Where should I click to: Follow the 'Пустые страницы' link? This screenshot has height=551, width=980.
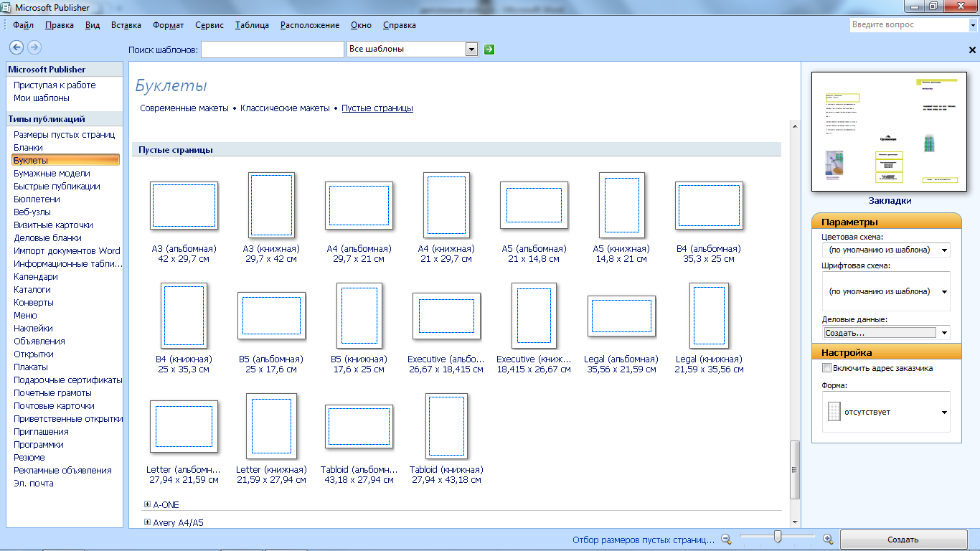click(x=377, y=108)
